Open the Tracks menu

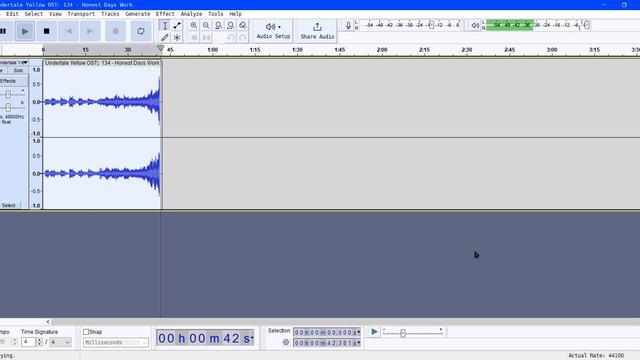tap(110, 14)
